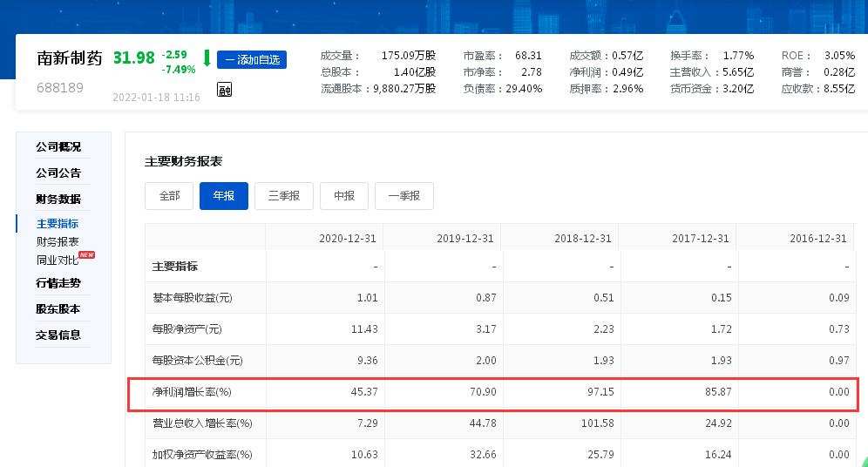The image size is (868, 467).
Task: Select the 全部 report filter tab
Action: pos(169,196)
